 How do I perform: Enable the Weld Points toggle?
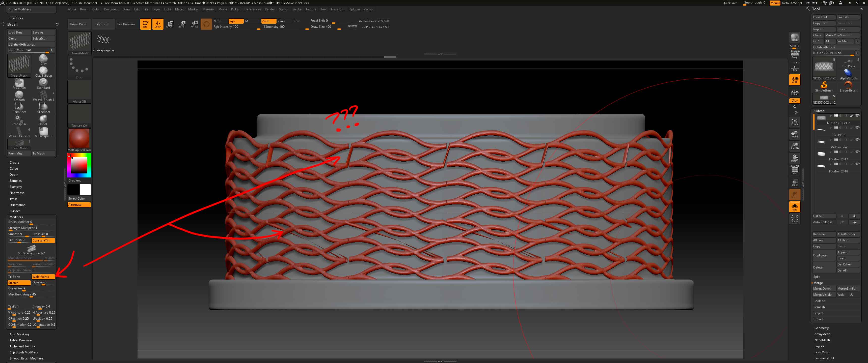[x=43, y=277]
